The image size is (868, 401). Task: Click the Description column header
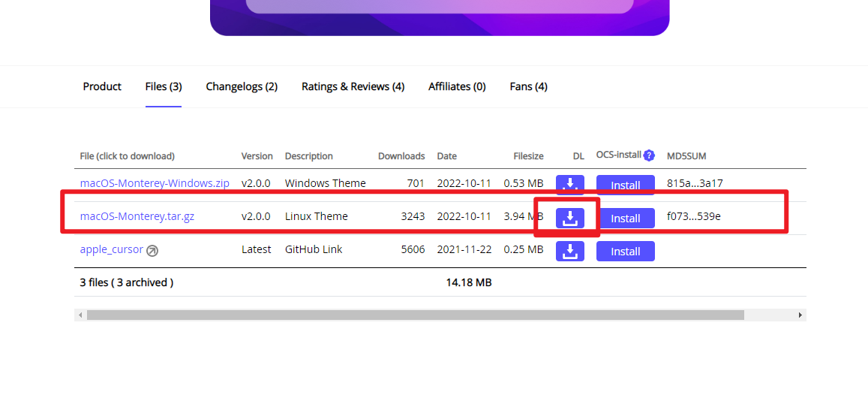(x=309, y=156)
